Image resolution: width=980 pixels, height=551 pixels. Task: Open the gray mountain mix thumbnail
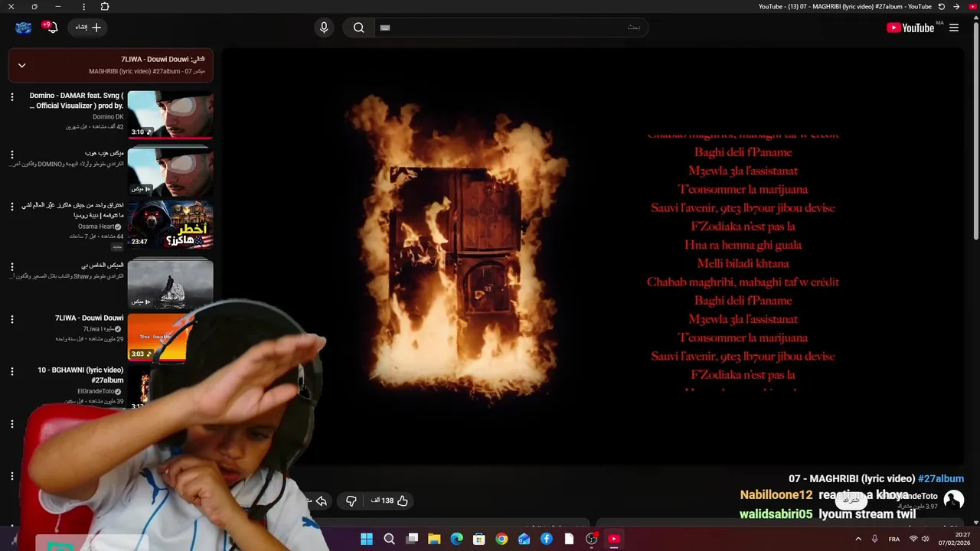tap(170, 283)
